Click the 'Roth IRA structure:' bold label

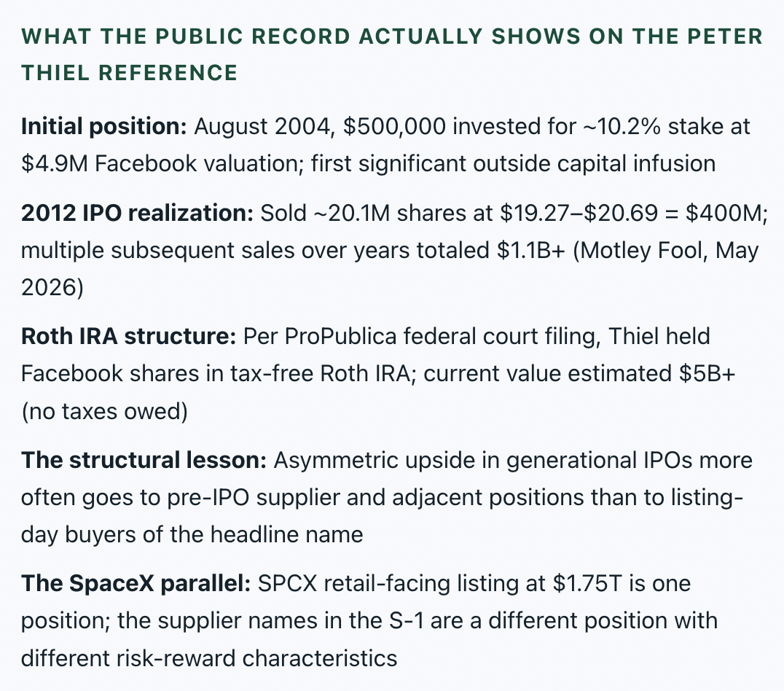pyautogui.click(x=128, y=336)
